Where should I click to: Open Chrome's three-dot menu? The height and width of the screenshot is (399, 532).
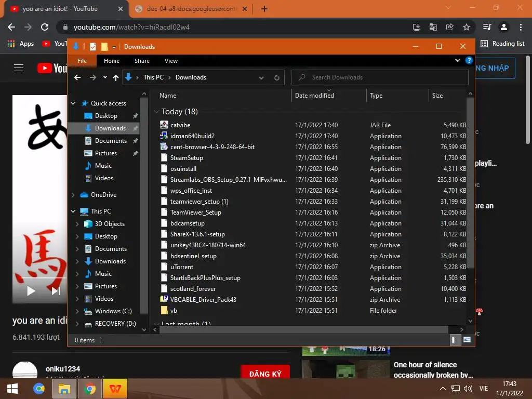pyautogui.click(x=521, y=27)
